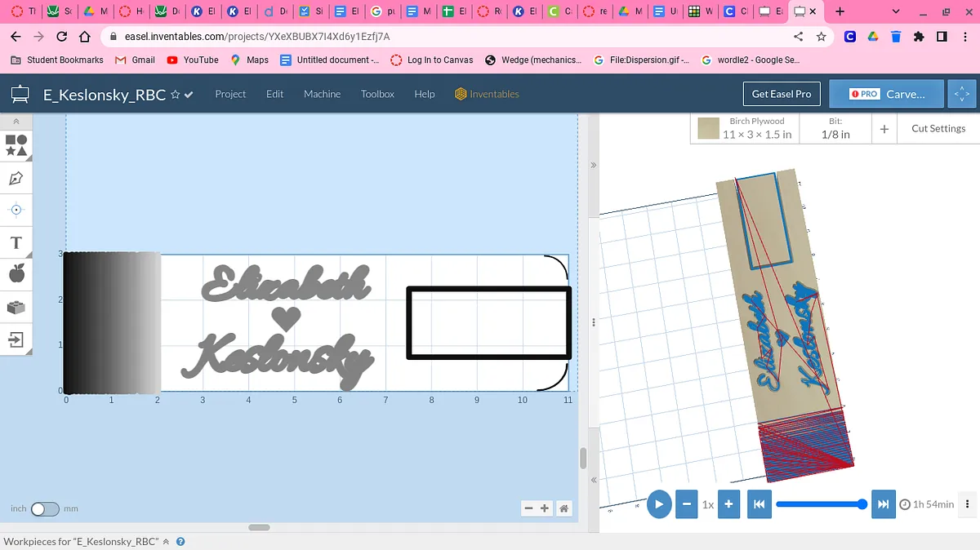Jump to simulation end
The height and width of the screenshot is (550, 980).
[x=883, y=504]
